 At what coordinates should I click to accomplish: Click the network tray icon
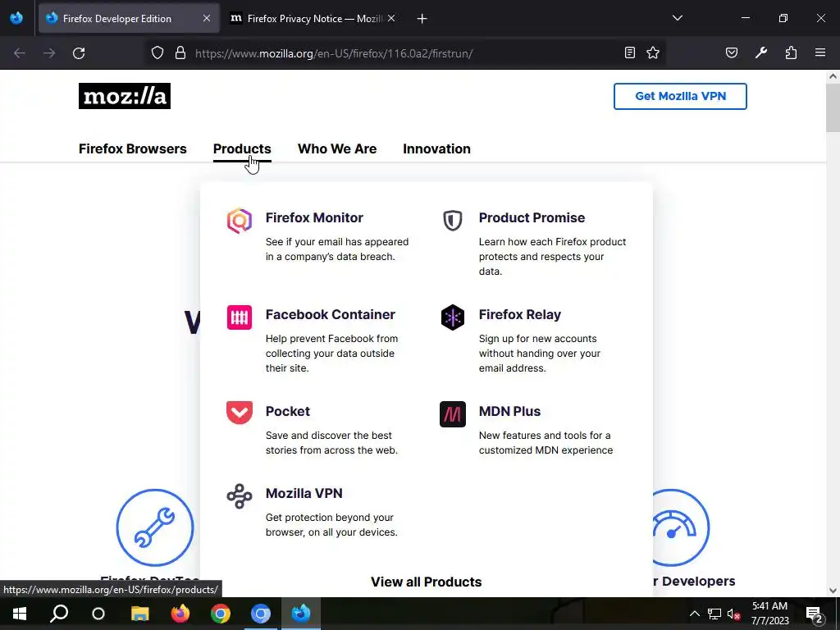coord(714,614)
